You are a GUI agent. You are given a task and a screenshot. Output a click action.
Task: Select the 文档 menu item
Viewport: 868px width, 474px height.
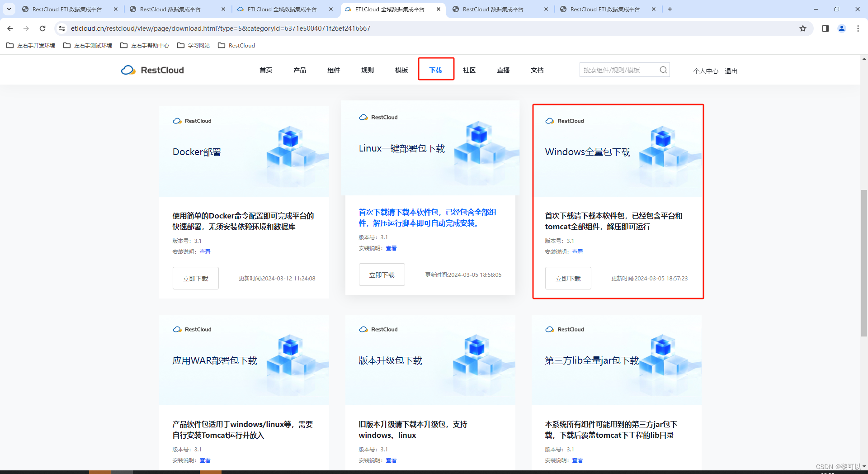(x=536, y=70)
